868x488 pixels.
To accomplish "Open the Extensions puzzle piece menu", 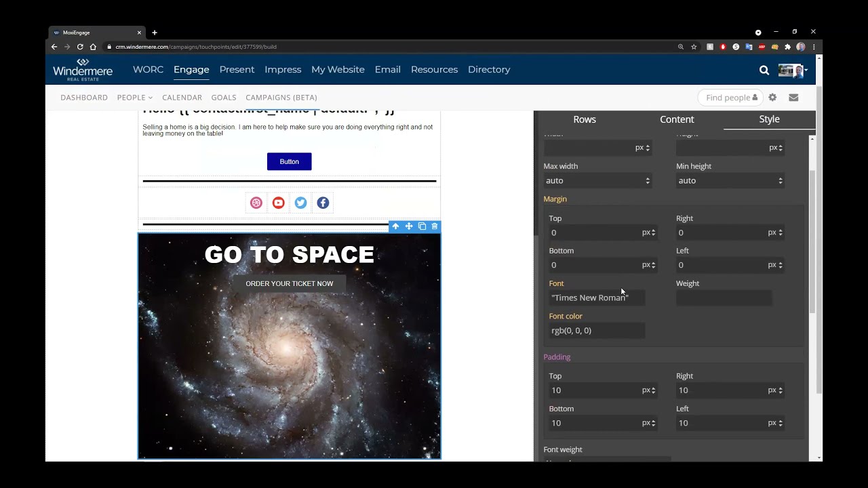I will coord(787,47).
